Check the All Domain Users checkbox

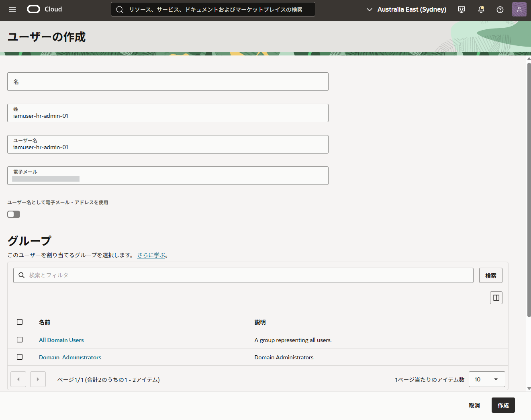[x=20, y=340]
